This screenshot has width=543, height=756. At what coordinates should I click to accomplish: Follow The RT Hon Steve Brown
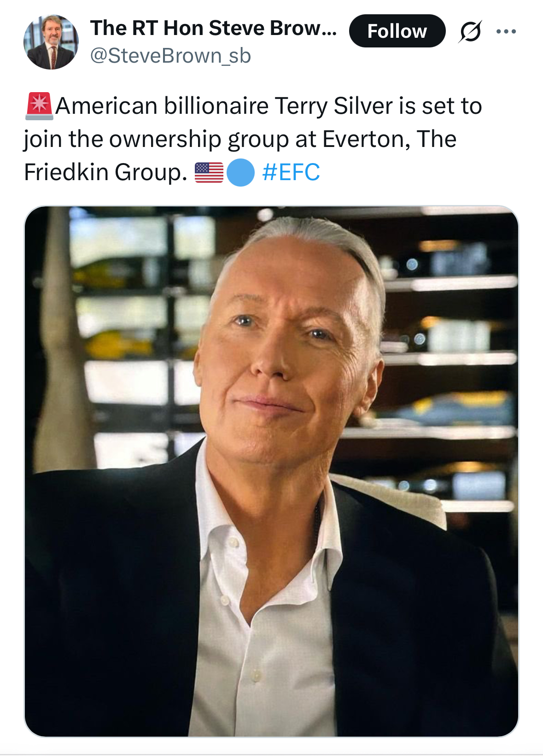397,31
